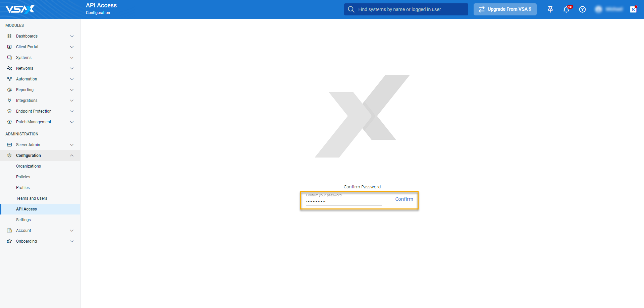Expand the Networks chevron

click(72, 68)
